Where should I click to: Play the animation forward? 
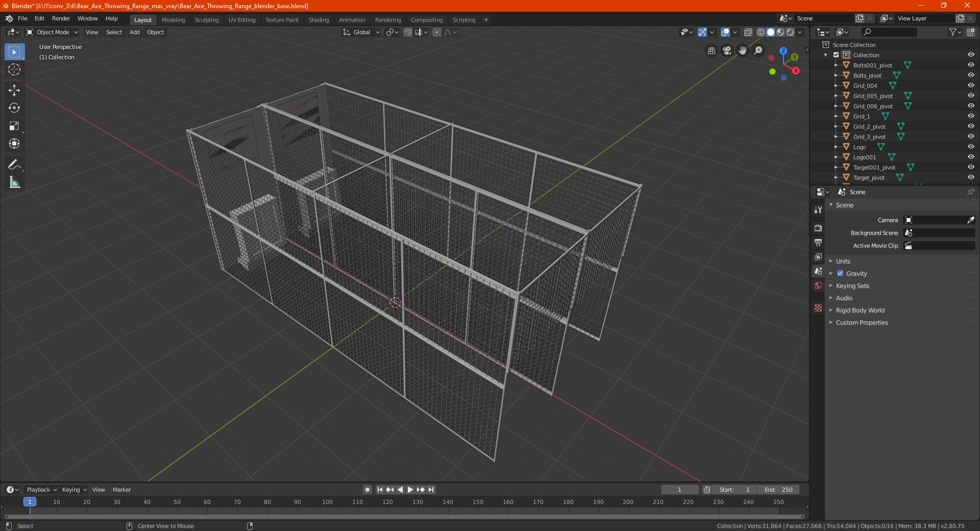coord(410,490)
